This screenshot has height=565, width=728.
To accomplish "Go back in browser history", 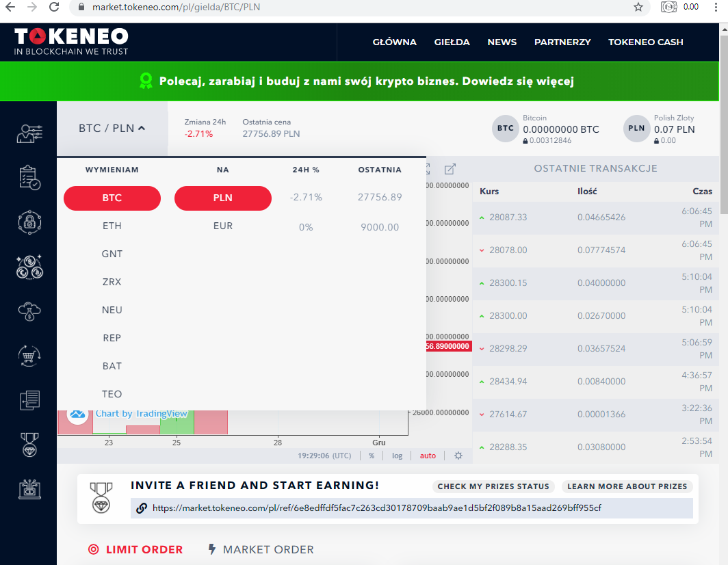I will pyautogui.click(x=10, y=7).
